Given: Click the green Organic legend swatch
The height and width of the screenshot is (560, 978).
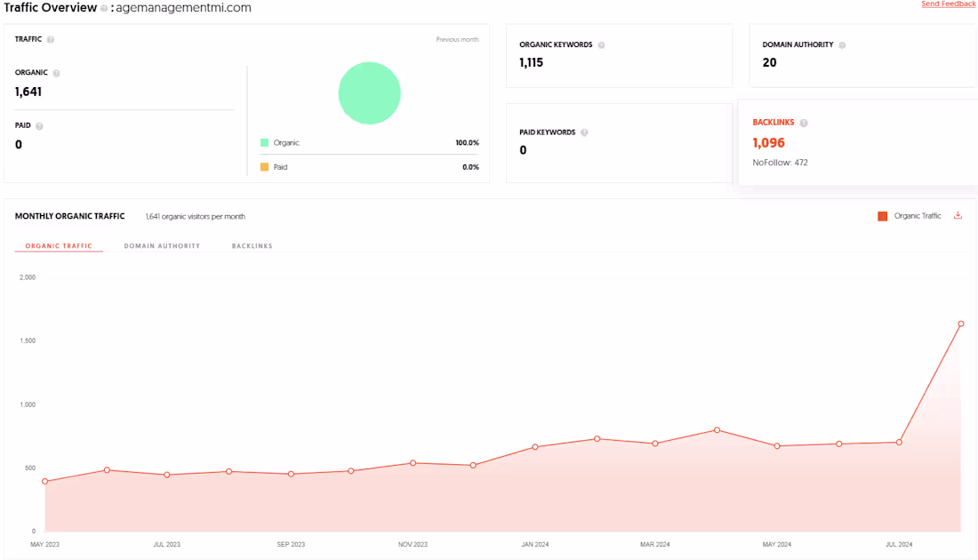Looking at the screenshot, I should tap(264, 143).
